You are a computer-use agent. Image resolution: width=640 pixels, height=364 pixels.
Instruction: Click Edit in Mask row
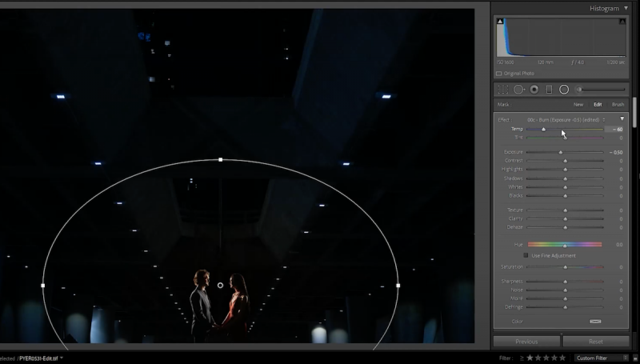(x=598, y=105)
